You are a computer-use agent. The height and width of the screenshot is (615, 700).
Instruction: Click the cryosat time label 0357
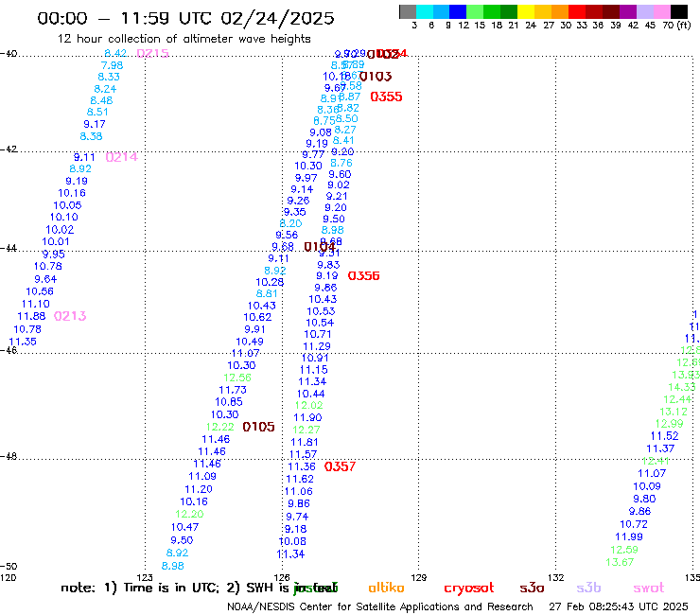click(x=340, y=466)
